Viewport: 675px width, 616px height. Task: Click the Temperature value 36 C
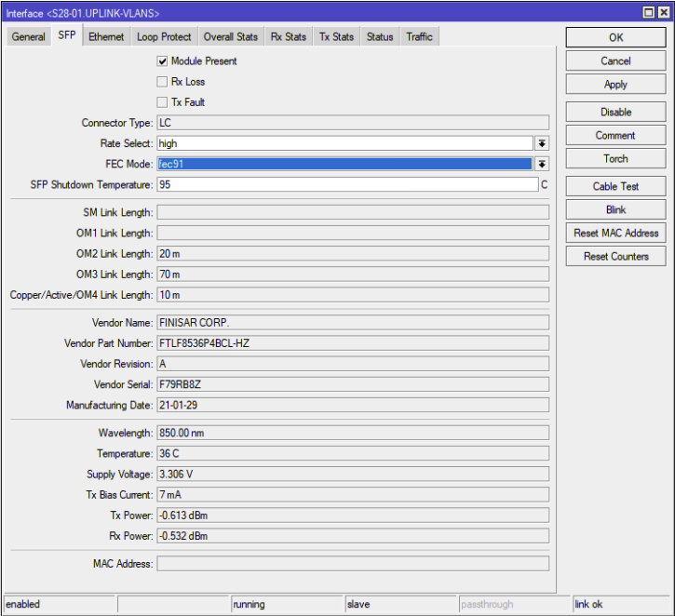[x=353, y=453]
